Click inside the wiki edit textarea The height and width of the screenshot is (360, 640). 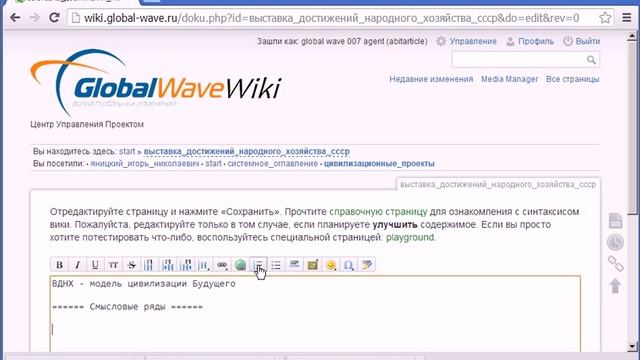point(315,313)
